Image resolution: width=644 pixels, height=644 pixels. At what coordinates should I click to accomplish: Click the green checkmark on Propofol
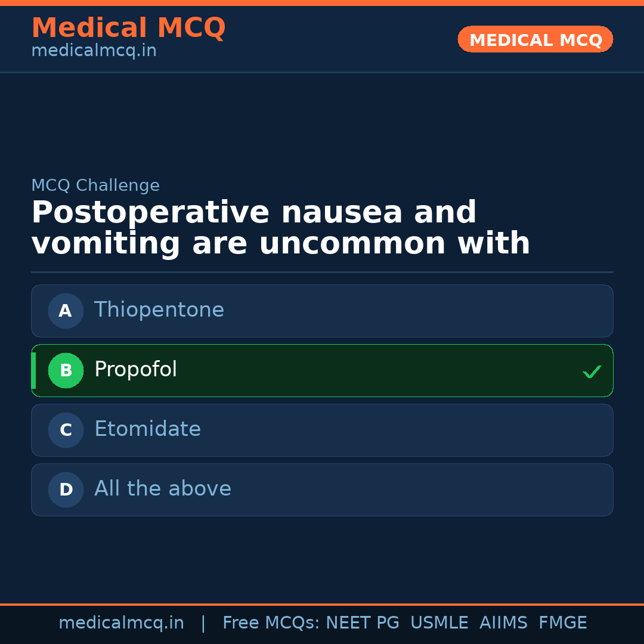click(592, 371)
